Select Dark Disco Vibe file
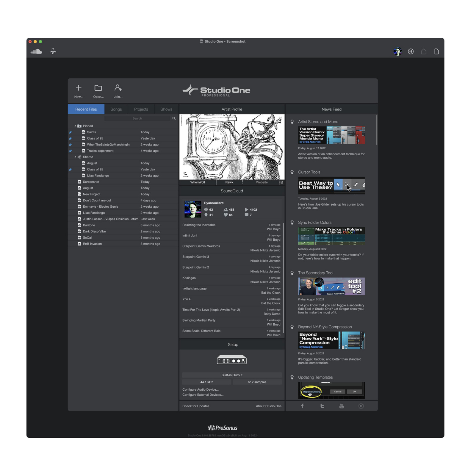Image resolution: width=476 pixels, height=476 pixels. 123,231
